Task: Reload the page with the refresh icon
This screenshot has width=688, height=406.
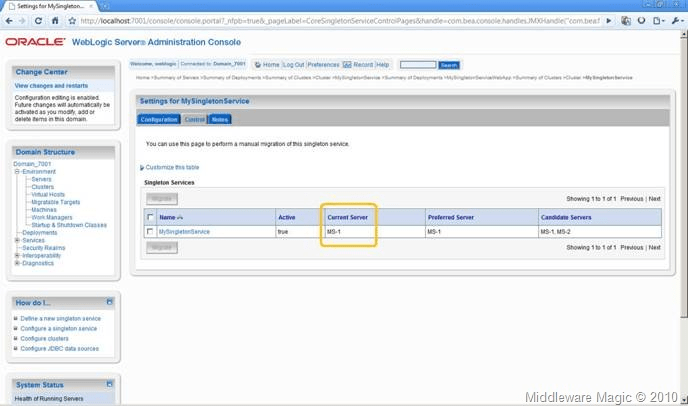Action: point(38,21)
